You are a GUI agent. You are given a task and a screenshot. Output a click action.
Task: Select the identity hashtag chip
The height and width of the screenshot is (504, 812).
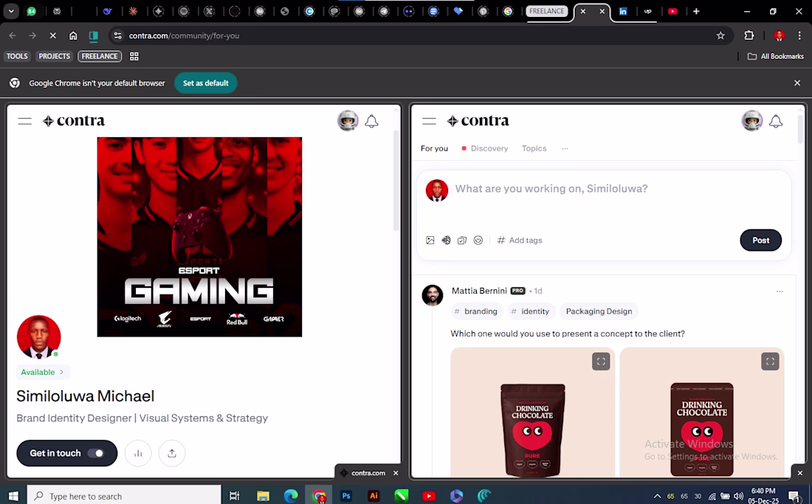[x=530, y=311]
